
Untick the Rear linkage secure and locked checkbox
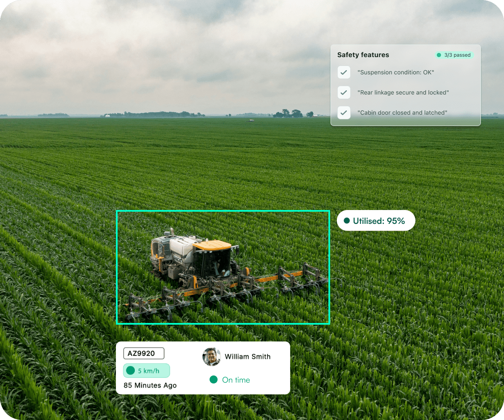tap(344, 92)
